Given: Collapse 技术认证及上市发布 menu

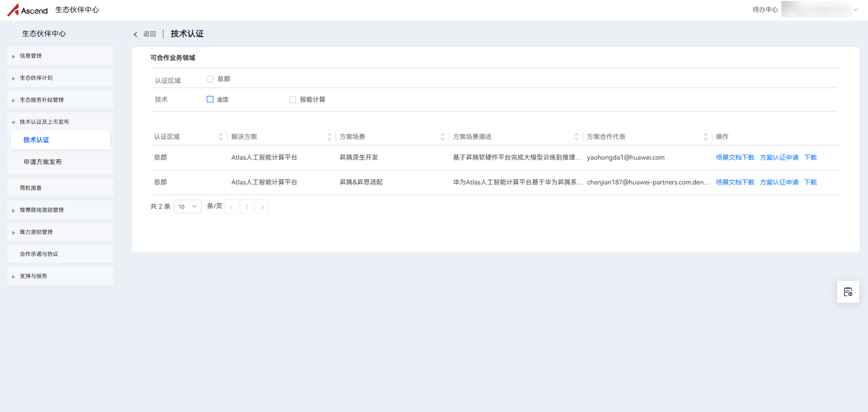Looking at the screenshot, I should tap(60, 122).
